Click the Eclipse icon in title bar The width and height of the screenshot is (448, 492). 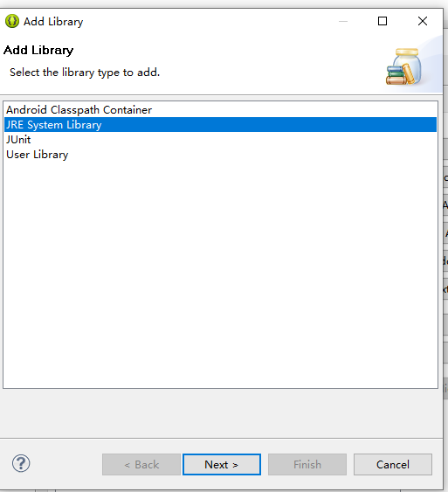pos(12,21)
